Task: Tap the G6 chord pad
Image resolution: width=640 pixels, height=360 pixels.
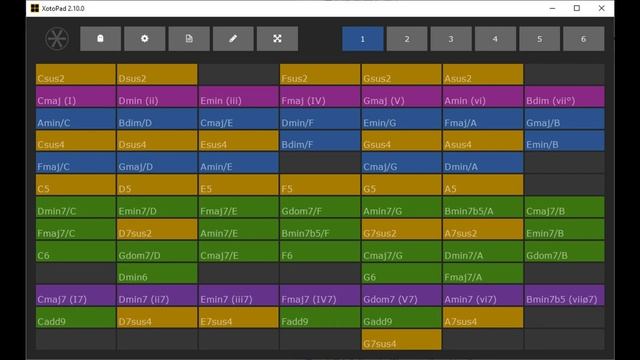Action: [x=401, y=273]
